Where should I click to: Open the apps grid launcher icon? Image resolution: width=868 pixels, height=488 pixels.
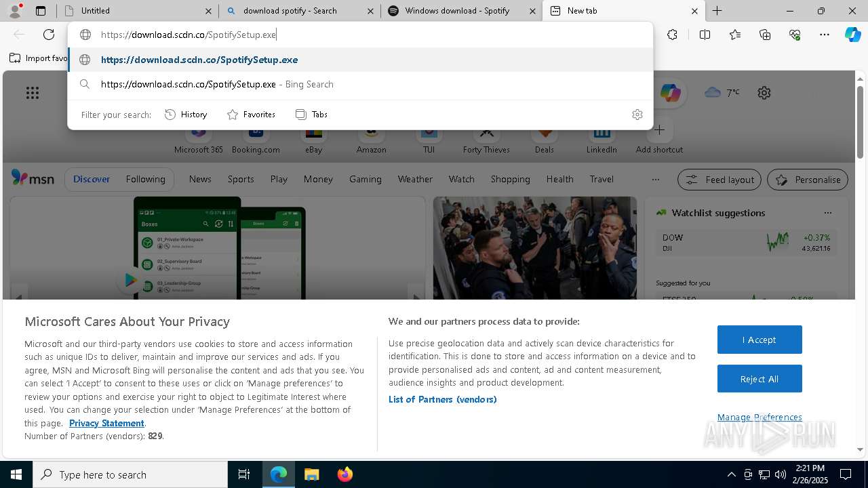pos(33,93)
